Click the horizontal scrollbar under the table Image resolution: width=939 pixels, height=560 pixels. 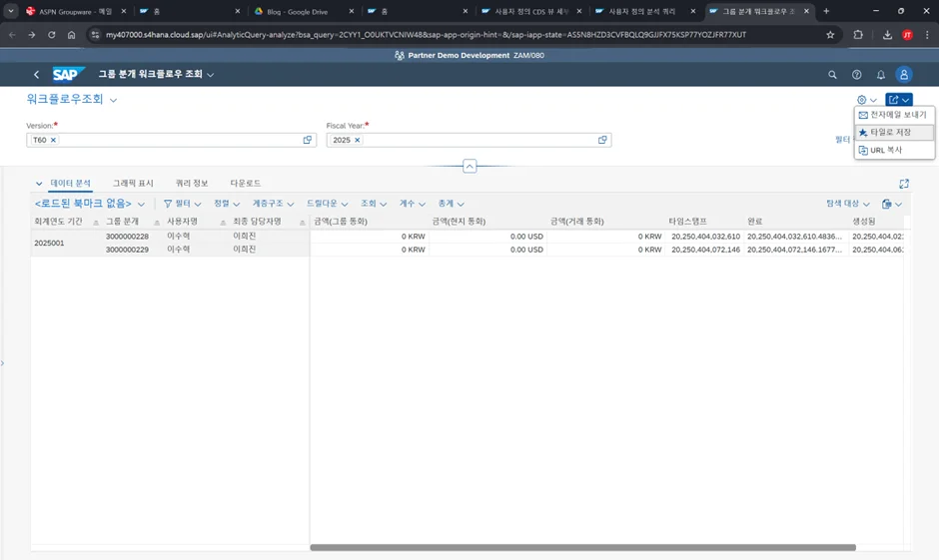tap(582, 547)
